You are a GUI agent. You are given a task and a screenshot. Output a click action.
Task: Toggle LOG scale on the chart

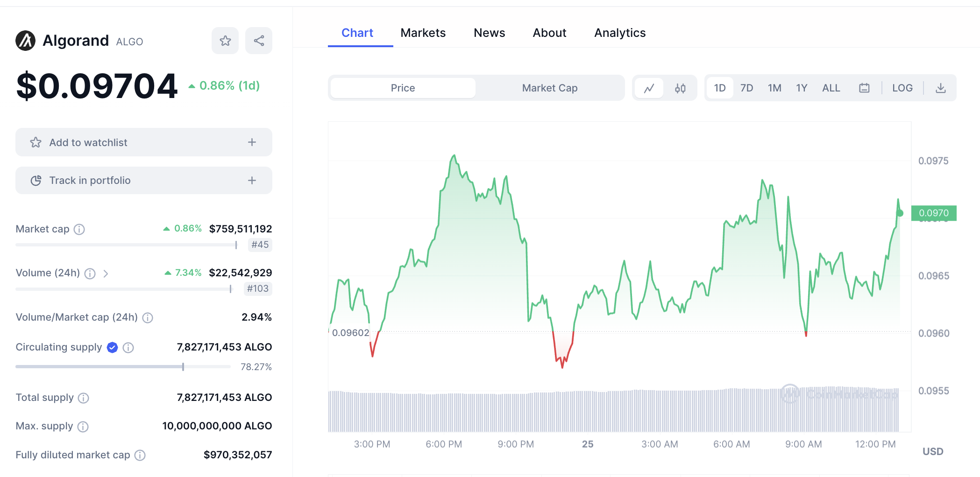pyautogui.click(x=902, y=88)
